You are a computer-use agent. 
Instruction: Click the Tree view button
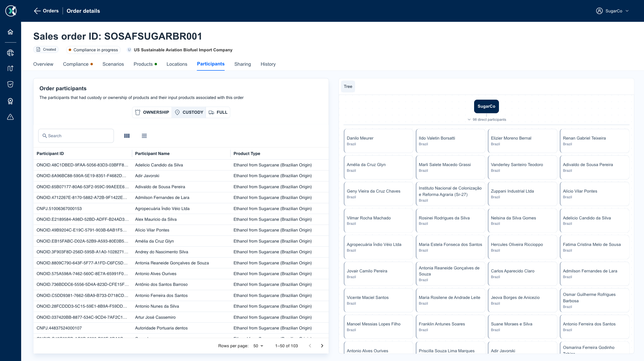(348, 87)
